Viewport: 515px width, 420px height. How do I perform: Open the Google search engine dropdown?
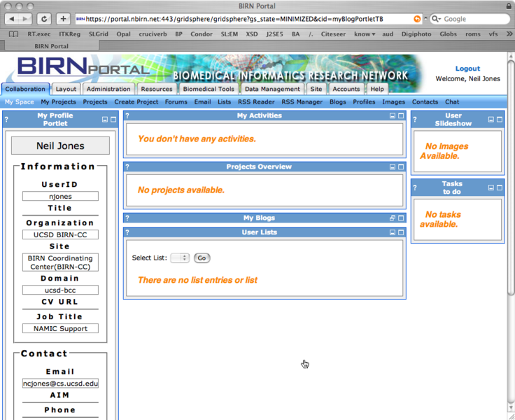pos(437,19)
